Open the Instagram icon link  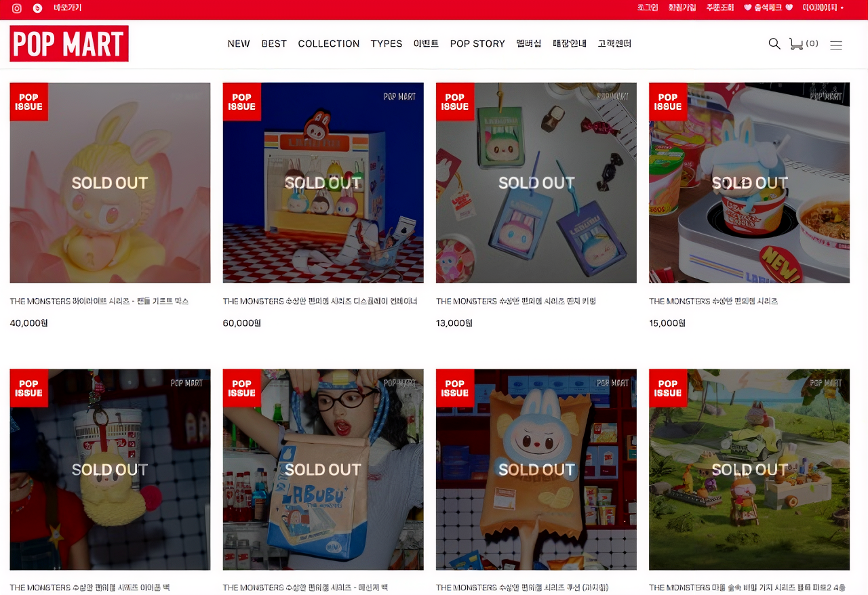(x=17, y=8)
